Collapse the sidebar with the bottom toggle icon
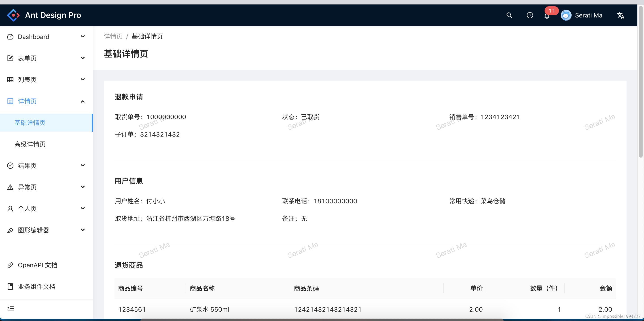The image size is (644, 321). tap(11, 307)
